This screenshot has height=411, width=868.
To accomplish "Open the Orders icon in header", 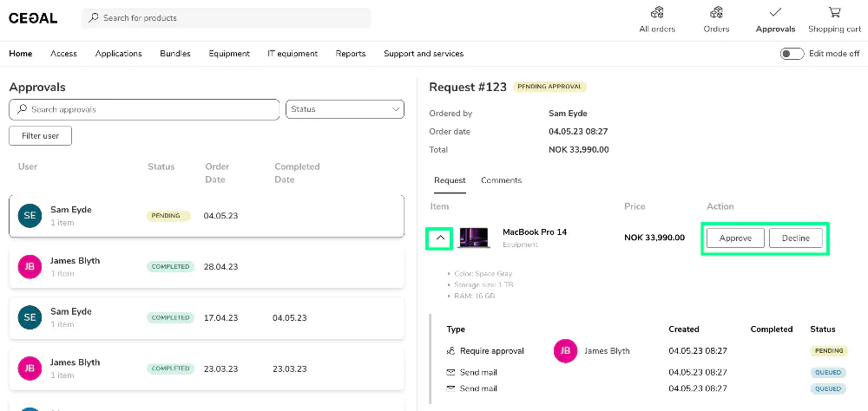I will 716,13.
